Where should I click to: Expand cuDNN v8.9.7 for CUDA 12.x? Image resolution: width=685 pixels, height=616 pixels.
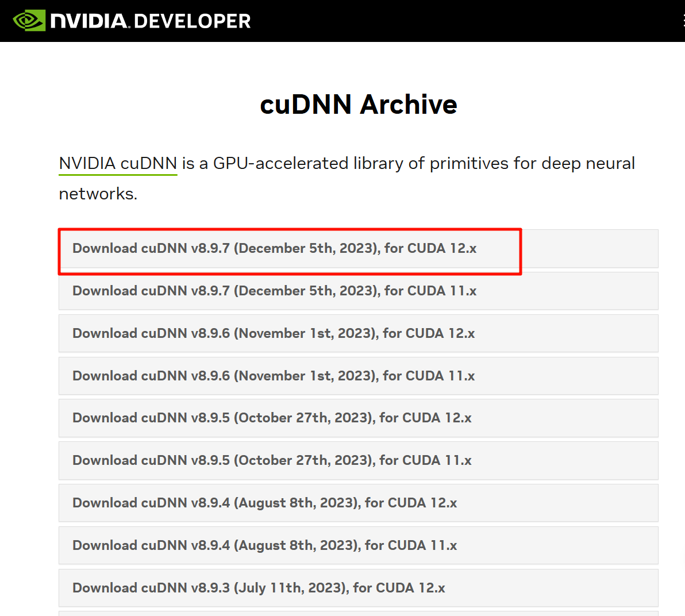[274, 248]
